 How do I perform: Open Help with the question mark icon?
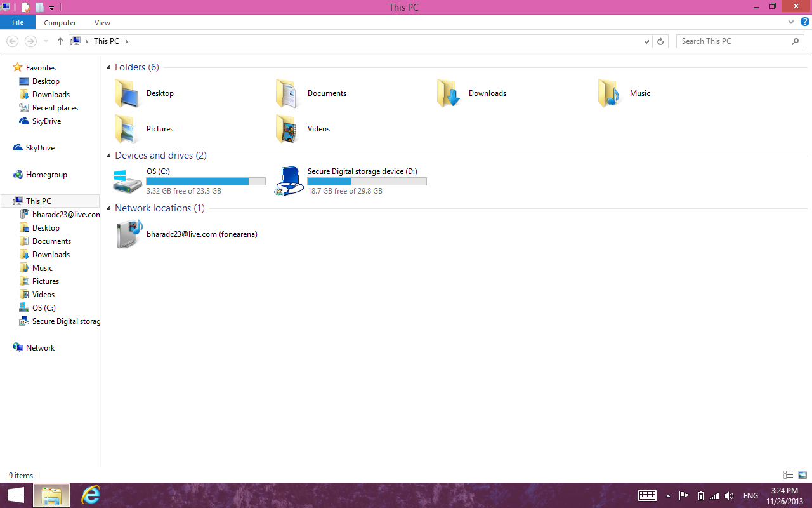[x=804, y=22]
